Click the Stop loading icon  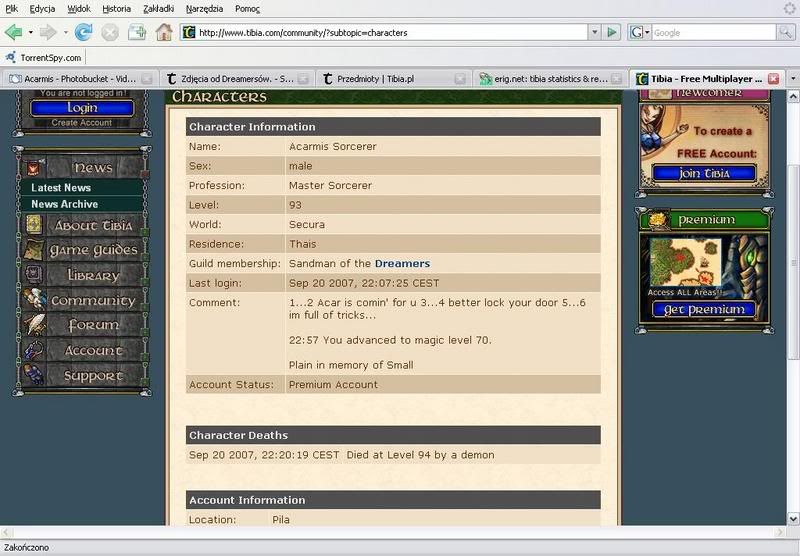(x=110, y=33)
